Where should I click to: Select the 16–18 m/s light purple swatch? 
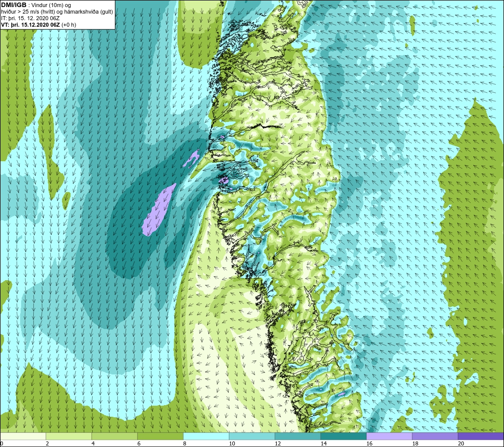click(x=389, y=436)
